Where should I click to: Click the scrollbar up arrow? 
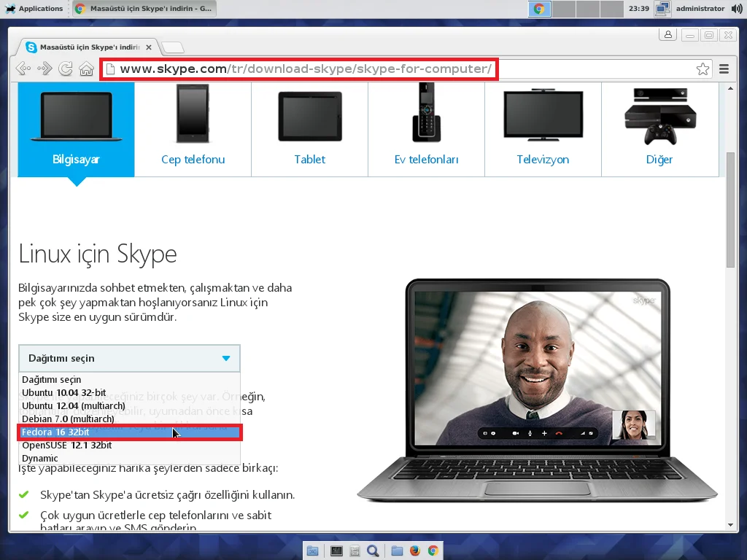pos(730,88)
